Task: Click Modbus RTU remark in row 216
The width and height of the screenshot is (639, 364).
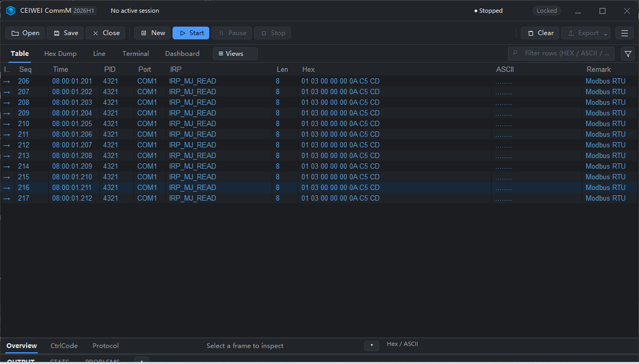Action: point(605,188)
